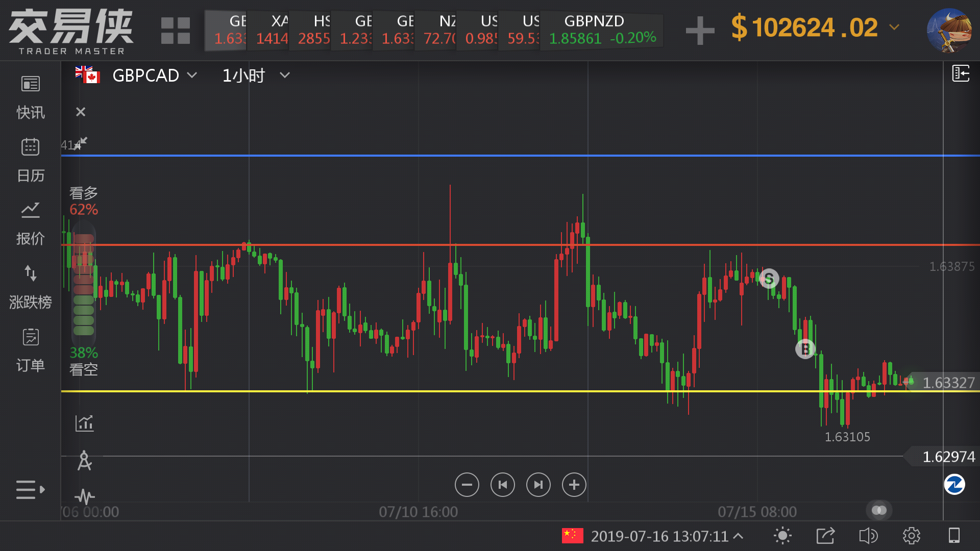980x551 pixels.
Task: Zoom out chart with minus button
Action: click(x=467, y=485)
